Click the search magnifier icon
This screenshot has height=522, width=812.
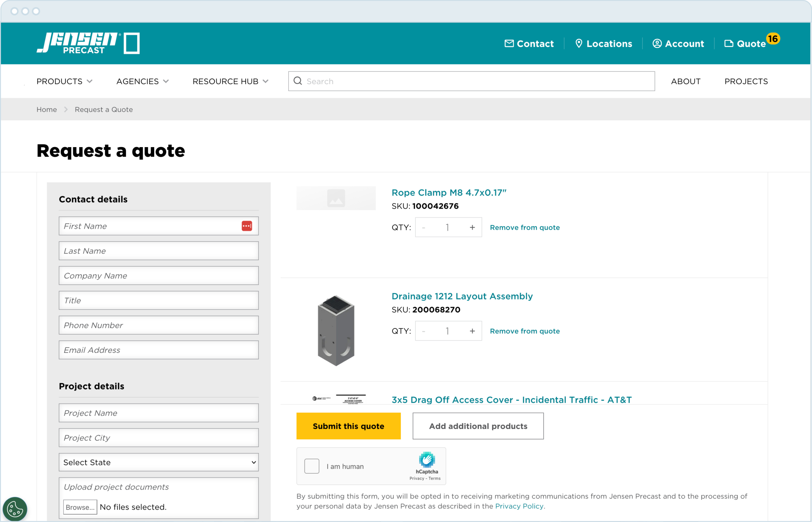[298, 81]
